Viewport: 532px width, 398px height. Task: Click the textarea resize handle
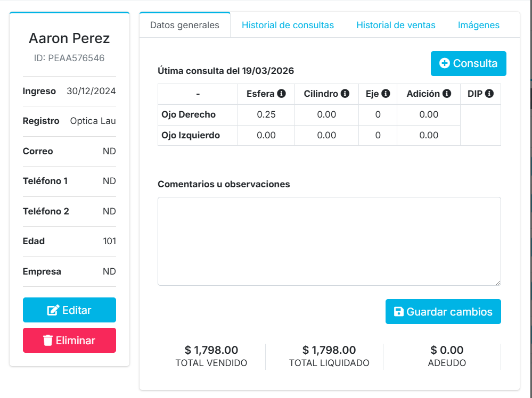[498, 283]
